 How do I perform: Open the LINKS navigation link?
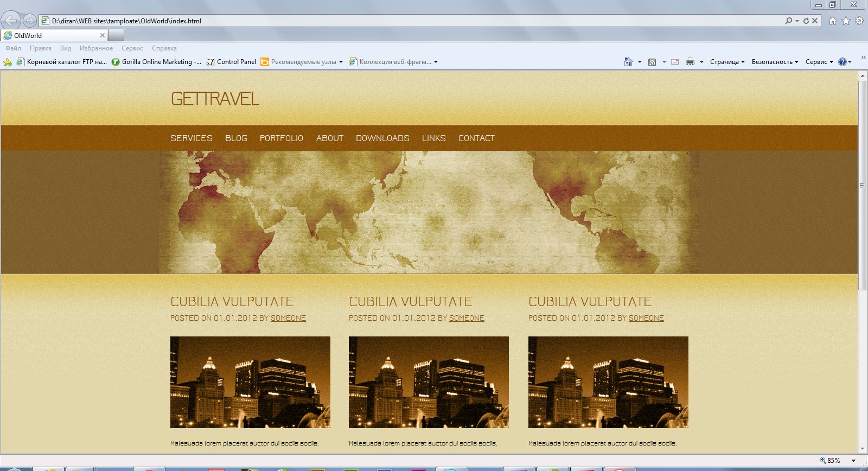point(434,138)
